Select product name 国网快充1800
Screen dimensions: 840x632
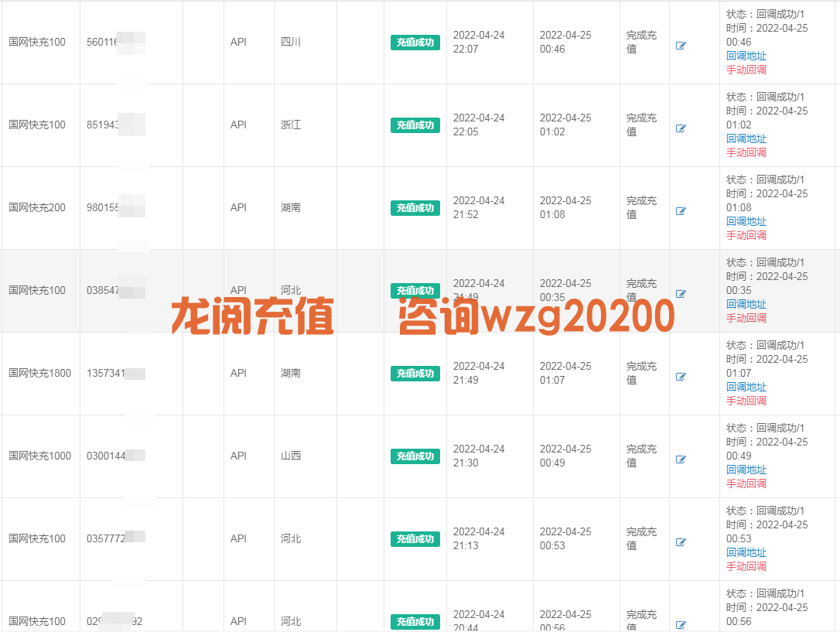(x=39, y=374)
